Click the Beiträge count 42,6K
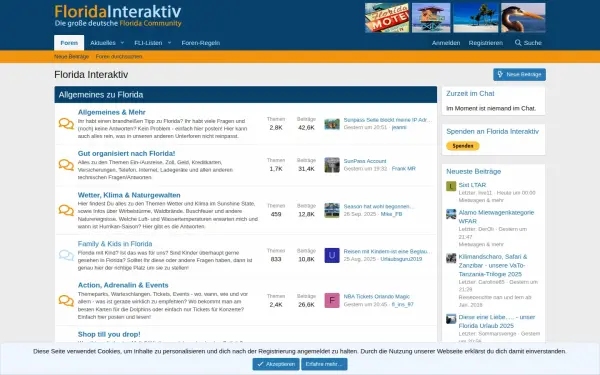 point(306,127)
